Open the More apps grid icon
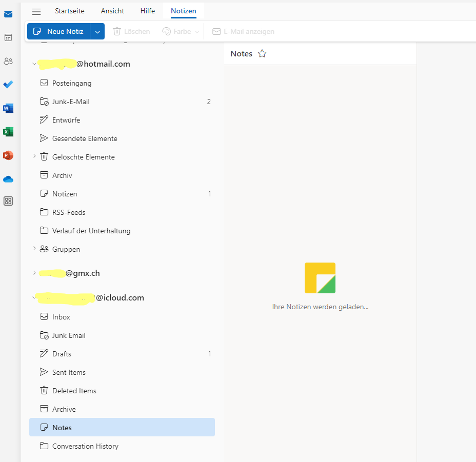 coord(8,201)
